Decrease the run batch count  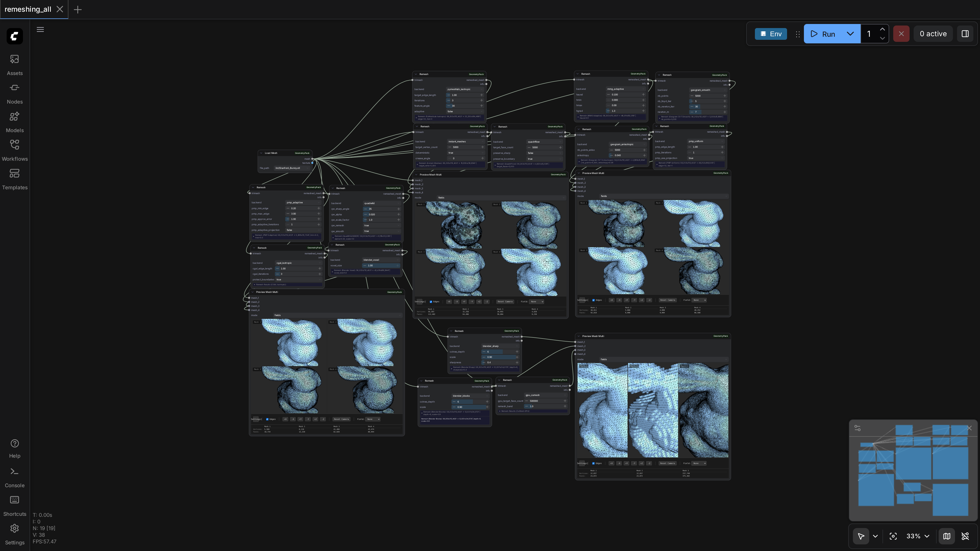[x=882, y=39]
